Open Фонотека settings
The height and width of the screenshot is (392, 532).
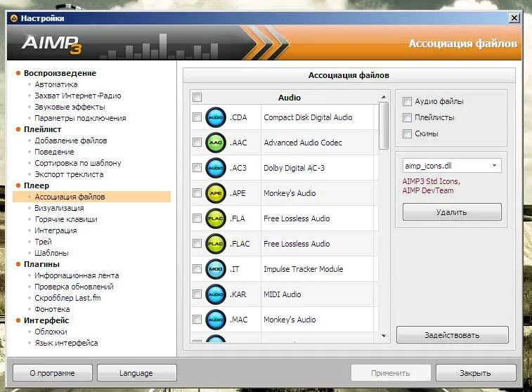click(52, 309)
